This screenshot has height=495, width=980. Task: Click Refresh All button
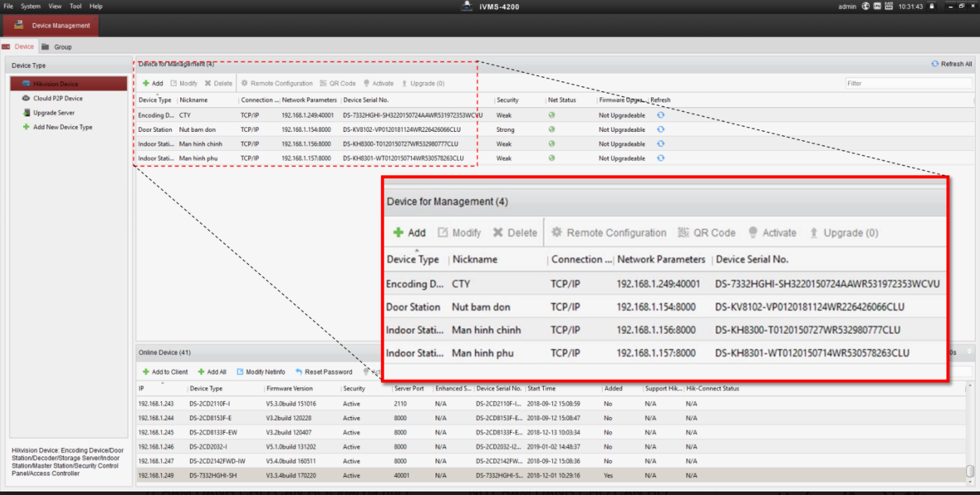tap(951, 64)
